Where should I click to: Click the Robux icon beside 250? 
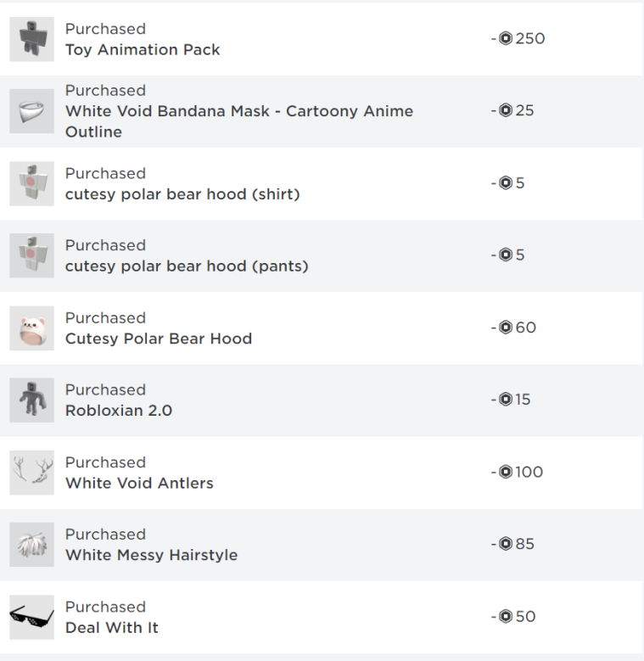(506, 38)
